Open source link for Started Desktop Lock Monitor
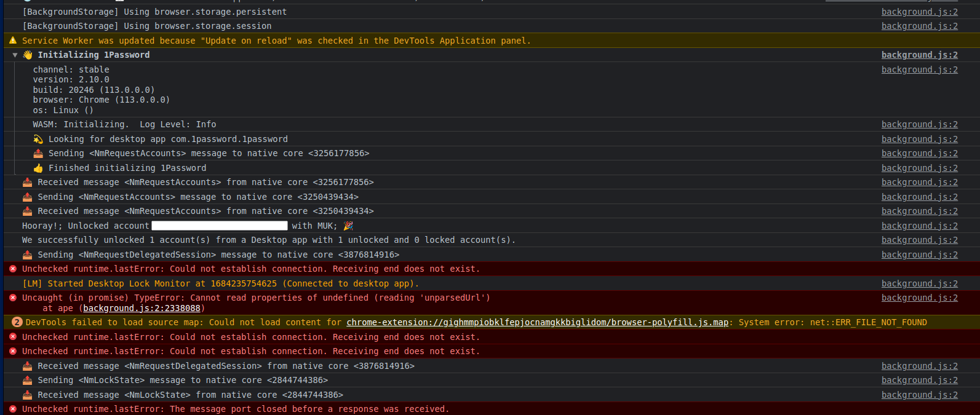 919,283
